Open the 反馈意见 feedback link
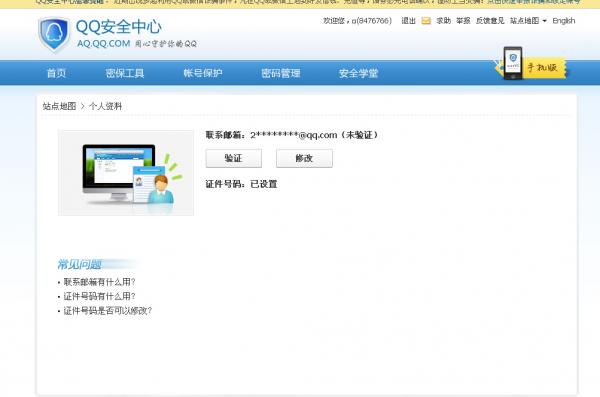This screenshot has height=397, width=600. click(x=490, y=21)
